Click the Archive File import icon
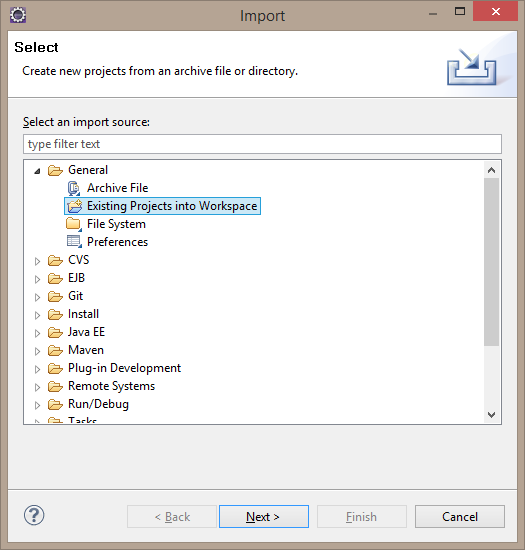This screenshot has height=550, width=525. click(x=74, y=188)
